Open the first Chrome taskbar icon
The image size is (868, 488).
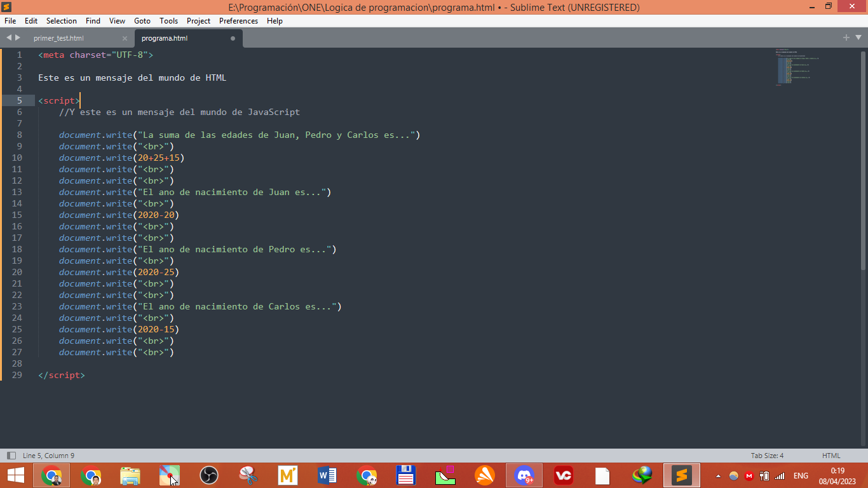(52, 475)
